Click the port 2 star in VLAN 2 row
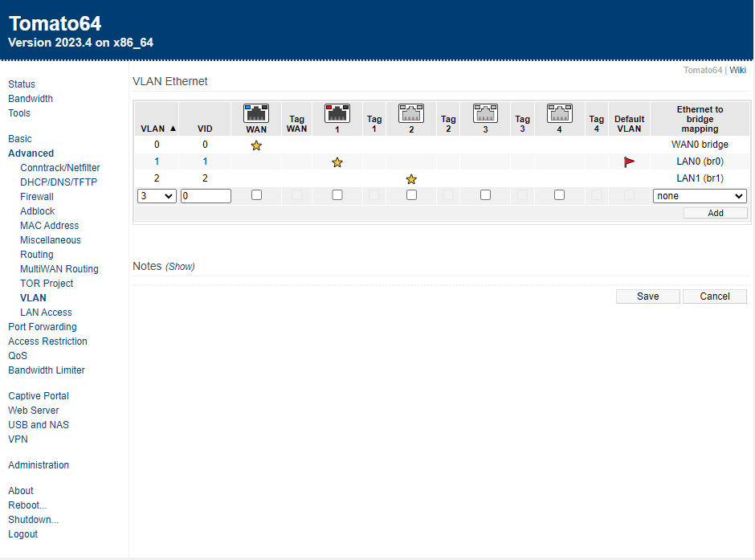This screenshot has width=755, height=560. pos(411,179)
